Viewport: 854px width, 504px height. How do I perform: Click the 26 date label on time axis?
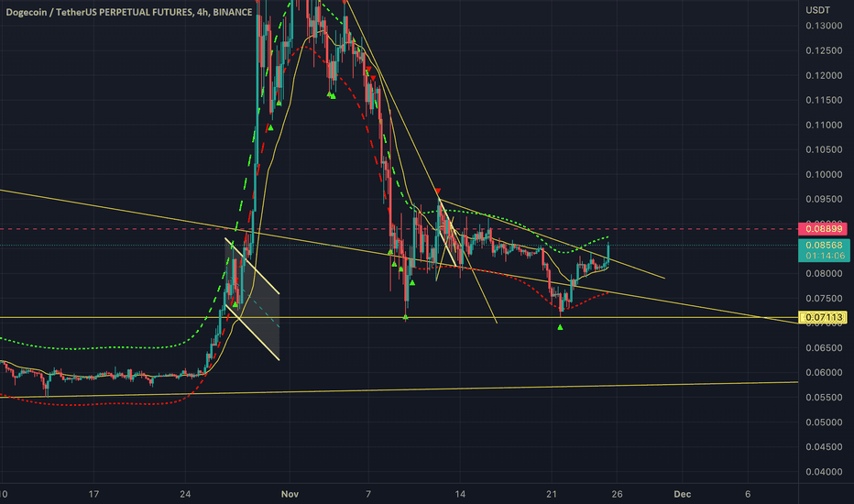pos(617,494)
